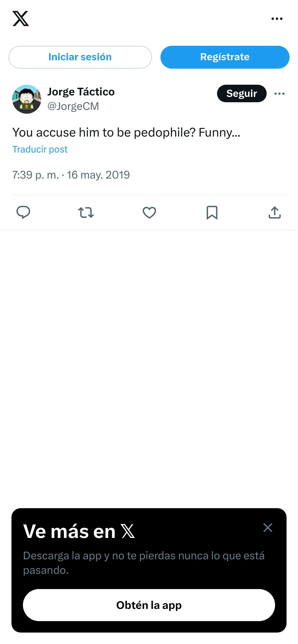Share the post with the share icon
The image size is (298, 644).
click(275, 212)
